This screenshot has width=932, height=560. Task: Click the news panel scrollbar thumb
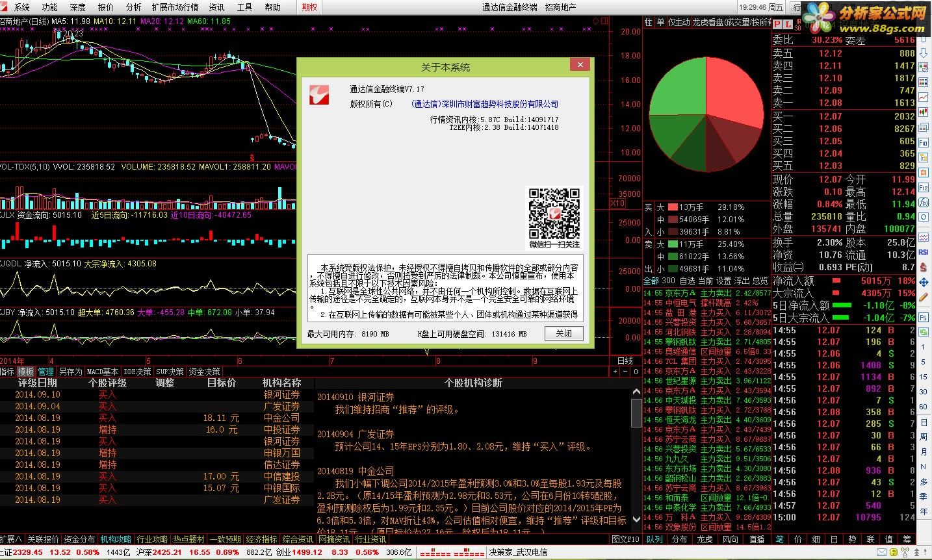[x=636, y=413]
